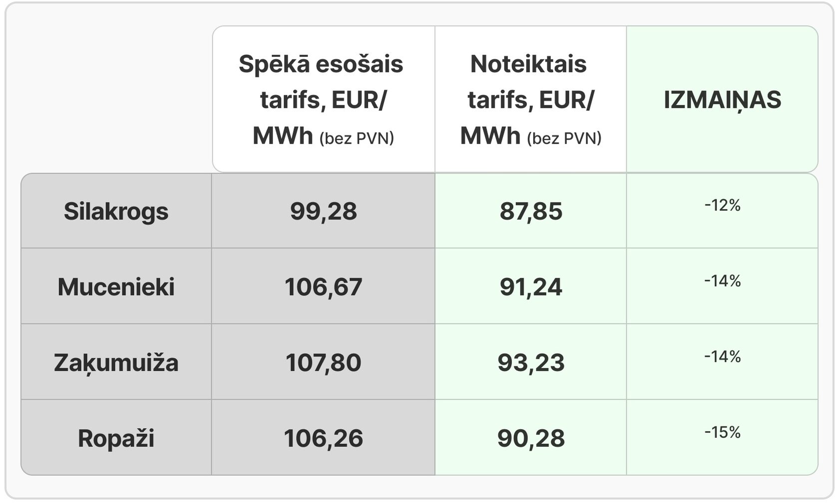The width and height of the screenshot is (839, 504).
Task: Select the 106,67 tariff value
Action: coord(323,286)
